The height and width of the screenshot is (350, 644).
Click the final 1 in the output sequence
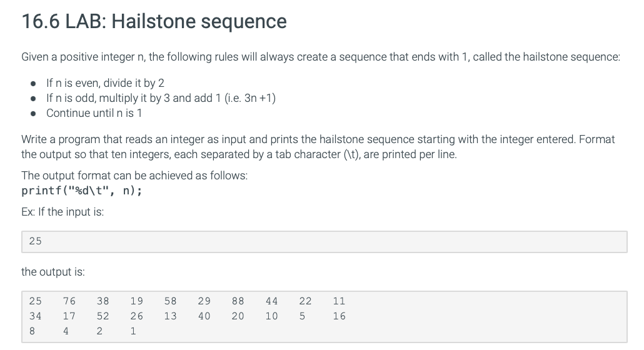[133, 331]
